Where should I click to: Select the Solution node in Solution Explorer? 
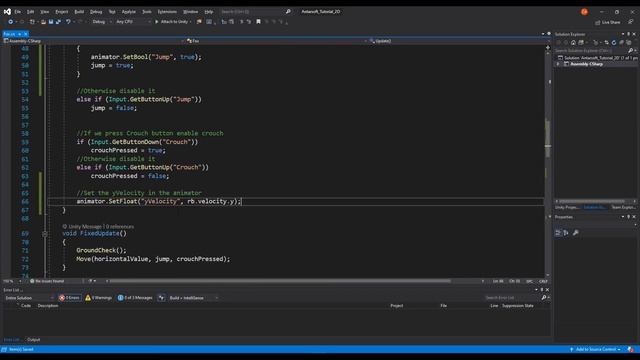click(x=597, y=58)
